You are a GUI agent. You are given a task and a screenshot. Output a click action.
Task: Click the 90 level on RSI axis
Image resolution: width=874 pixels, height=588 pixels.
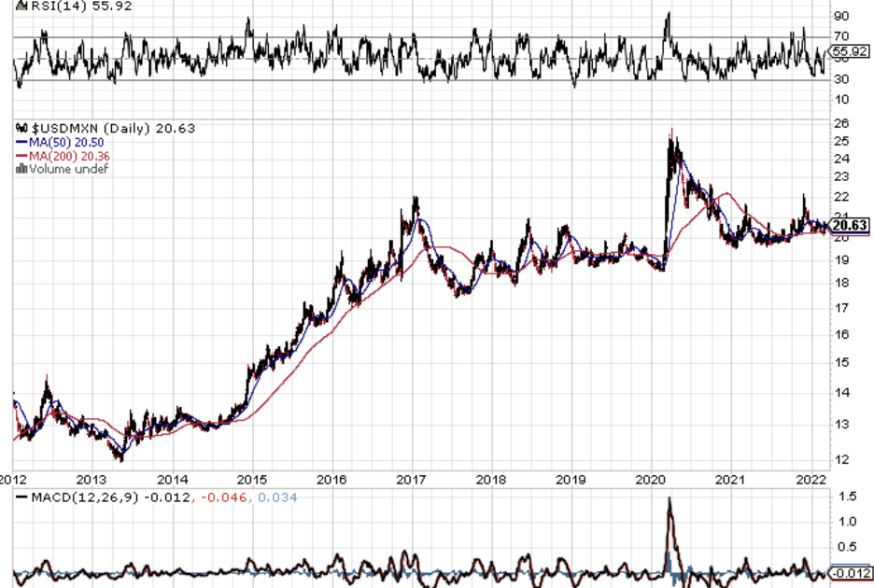click(x=840, y=17)
